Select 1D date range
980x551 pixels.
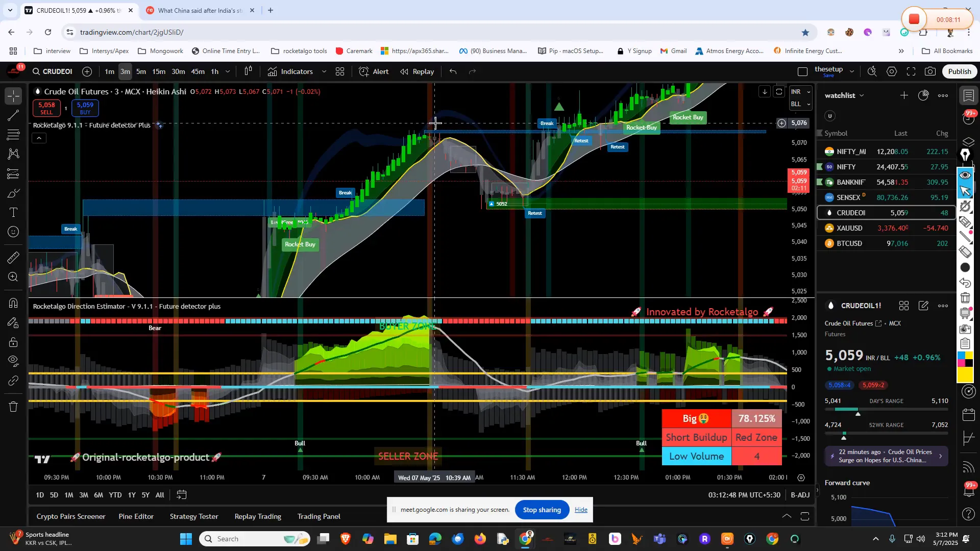[x=40, y=495]
